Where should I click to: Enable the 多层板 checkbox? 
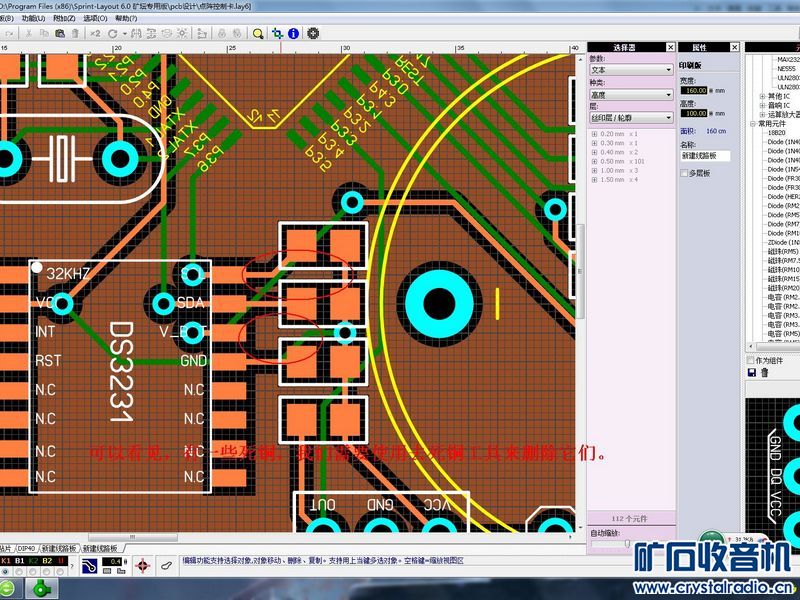[x=685, y=173]
